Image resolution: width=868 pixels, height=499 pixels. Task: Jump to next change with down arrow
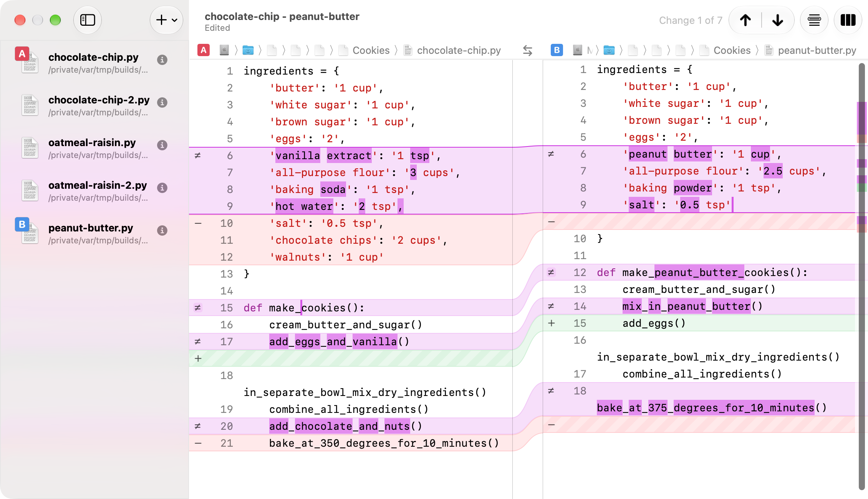tap(778, 20)
